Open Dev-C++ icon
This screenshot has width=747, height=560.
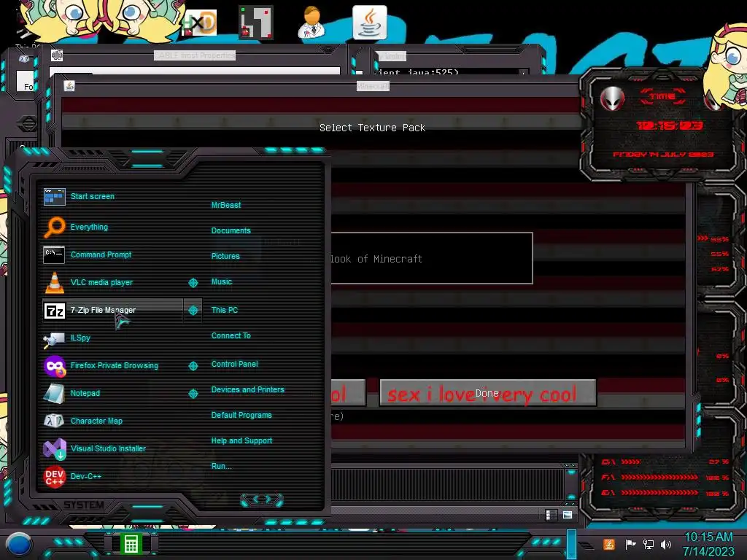tap(54, 476)
